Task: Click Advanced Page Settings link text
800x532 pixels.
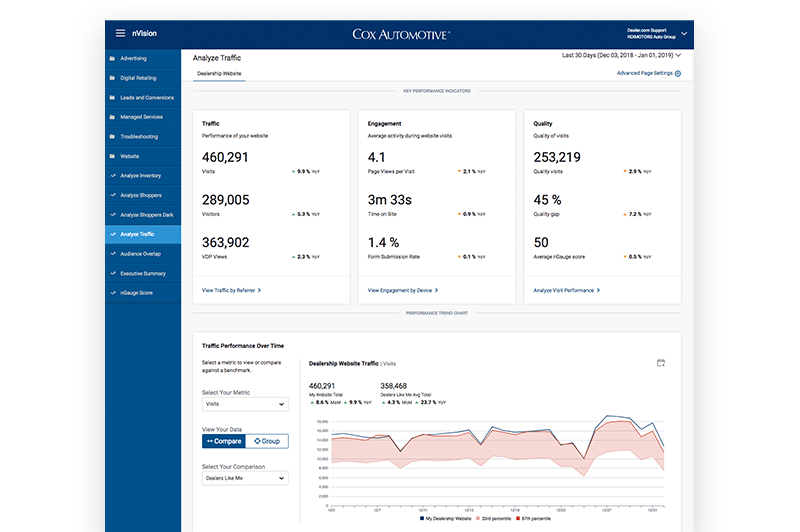Action: tap(644, 73)
